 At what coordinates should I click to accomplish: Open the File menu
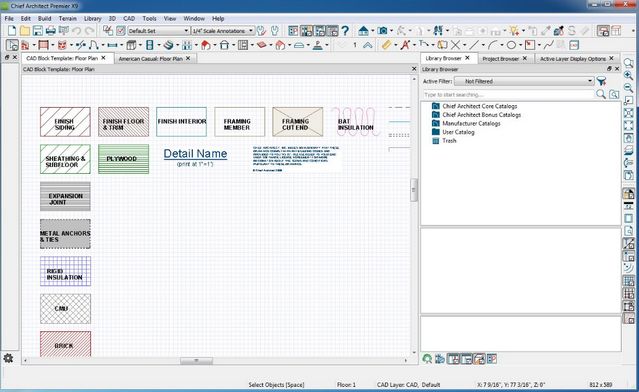9,18
